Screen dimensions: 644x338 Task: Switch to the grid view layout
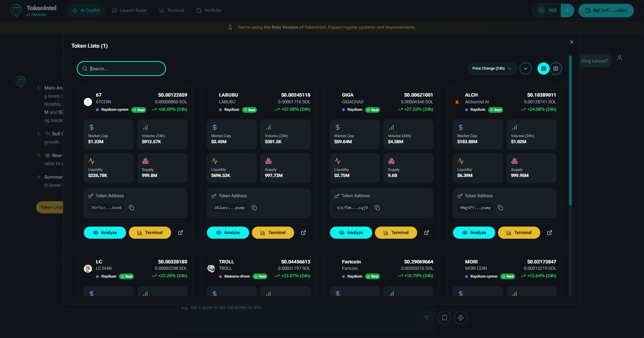543,68
